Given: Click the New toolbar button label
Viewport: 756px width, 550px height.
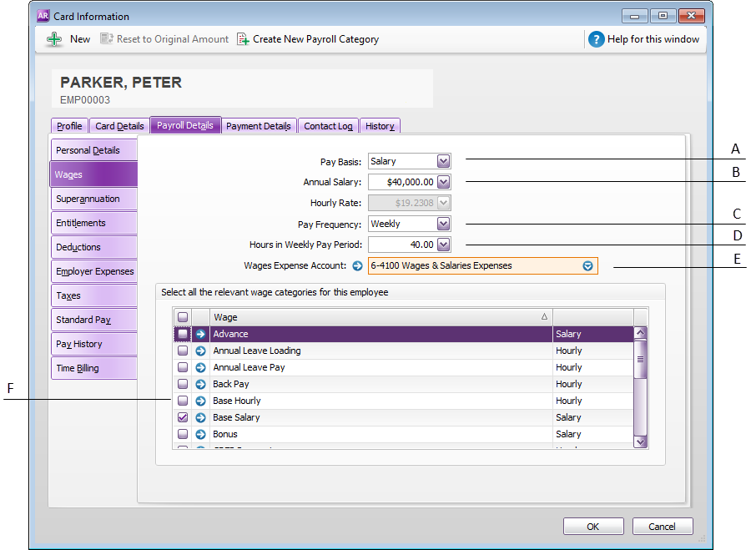Looking at the screenshot, I should coord(80,39).
